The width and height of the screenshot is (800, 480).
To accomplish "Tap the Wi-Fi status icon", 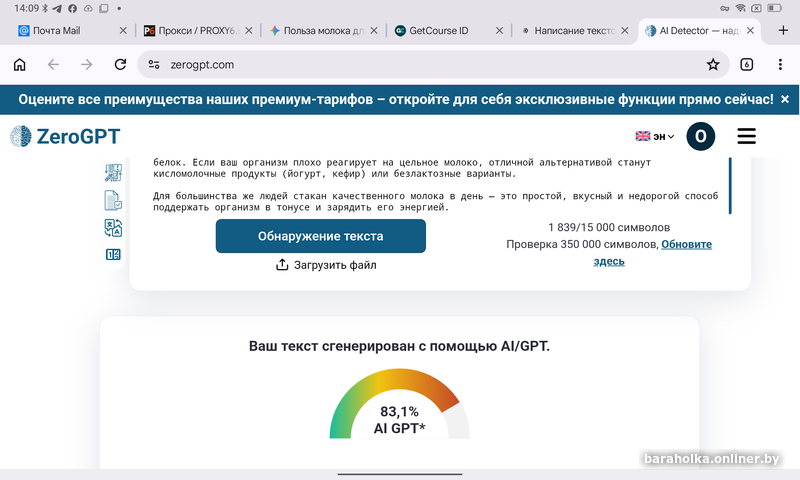I will click(740, 8).
